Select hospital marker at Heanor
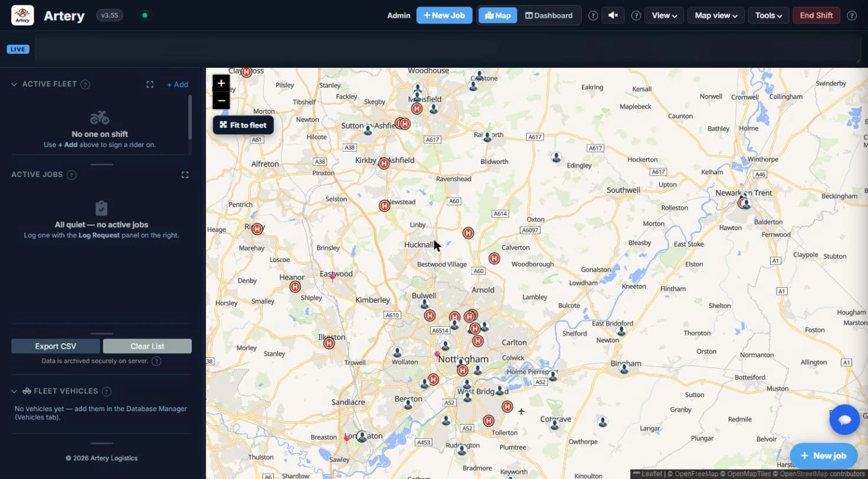Viewport: 868px width, 479px height. (295, 287)
